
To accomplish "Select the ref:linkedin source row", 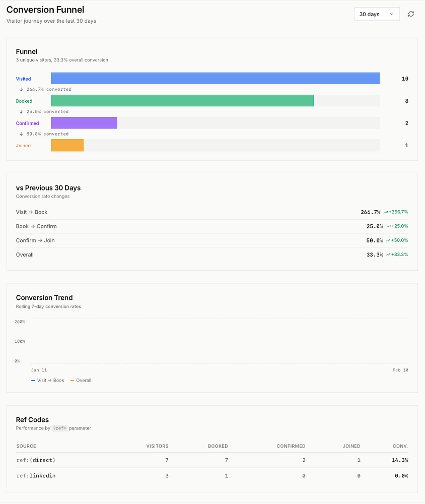I will pyautogui.click(x=212, y=476).
